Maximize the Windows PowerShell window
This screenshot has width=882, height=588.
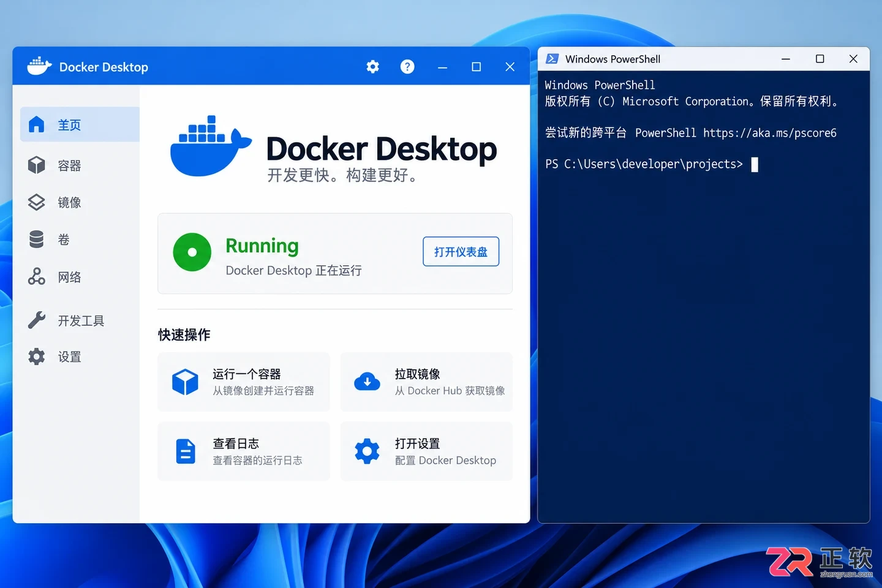coord(820,59)
